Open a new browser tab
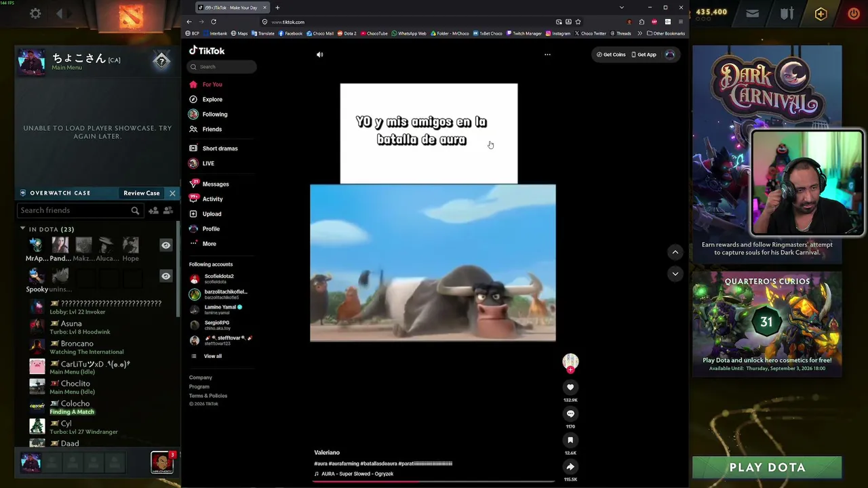Viewport: 868px width, 488px height. click(277, 7)
